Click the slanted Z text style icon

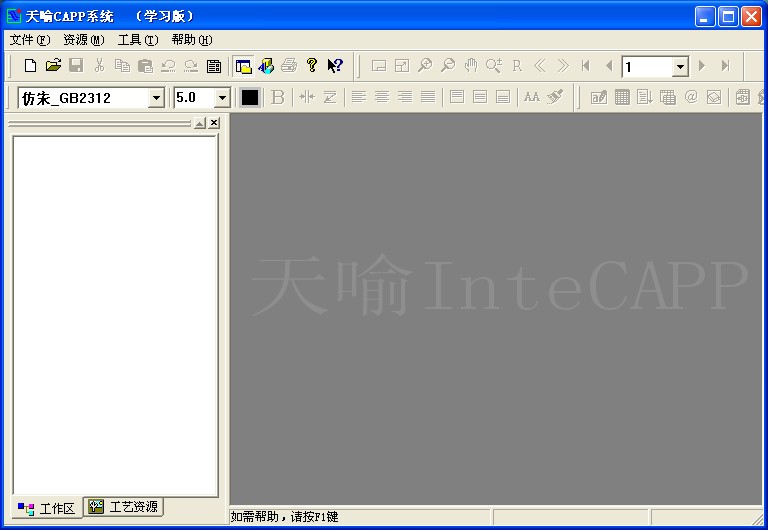pos(330,97)
